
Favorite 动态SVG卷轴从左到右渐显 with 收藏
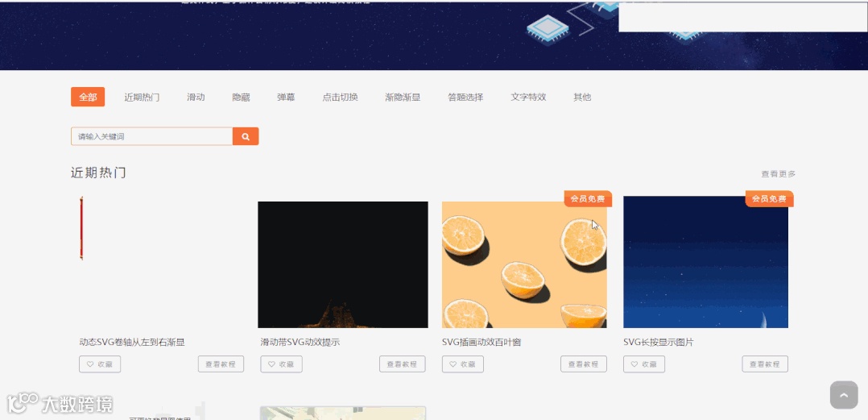pos(100,364)
